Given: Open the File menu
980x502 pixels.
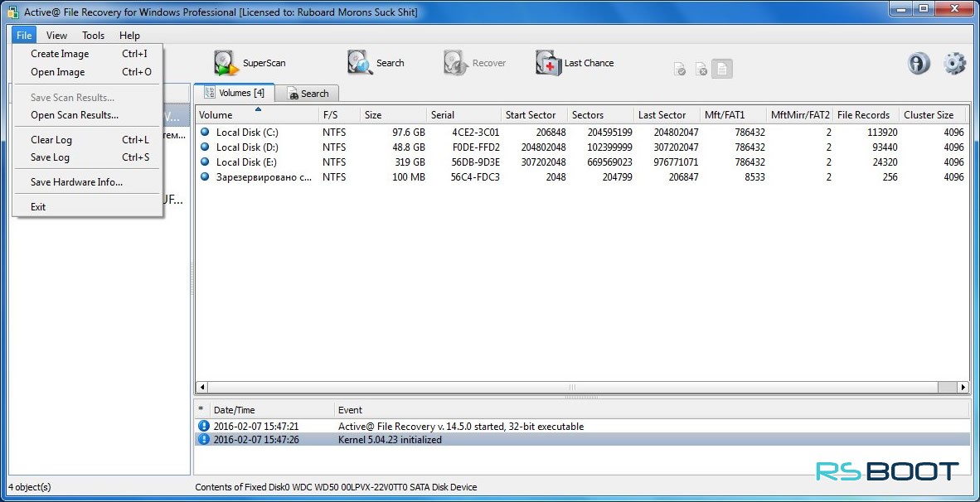Looking at the screenshot, I should pyautogui.click(x=24, y=36).
